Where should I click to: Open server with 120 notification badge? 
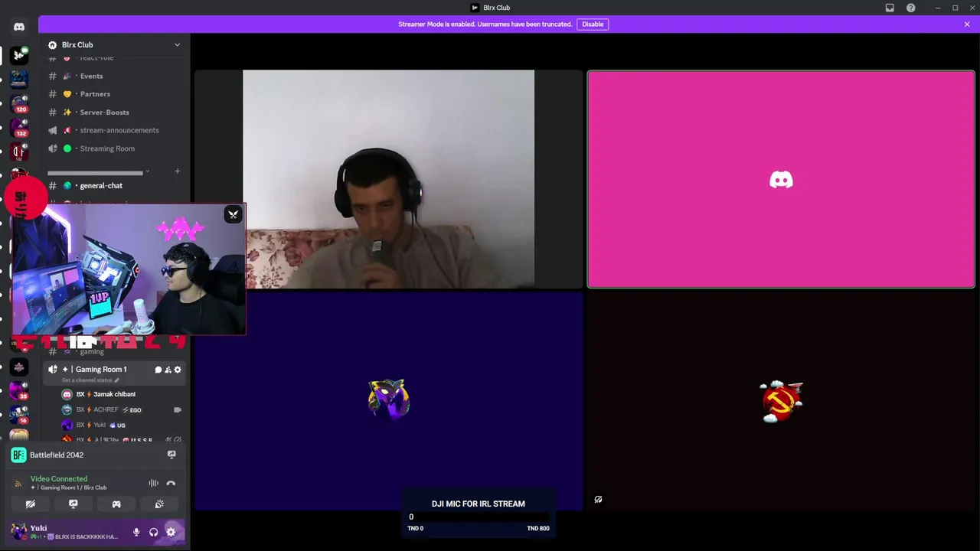click(x=19, y=103)
